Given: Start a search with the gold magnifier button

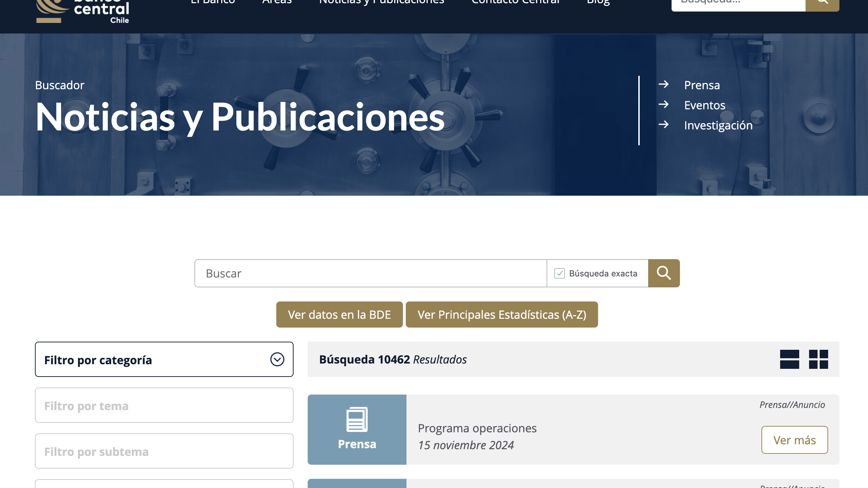Looking at the screenshot, I should tap(664, 273).
